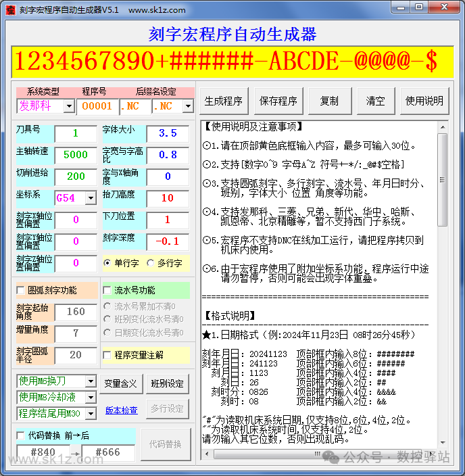Click the 下刀位置 field
This screenshot has height=476, width=465.
(168, 220)
